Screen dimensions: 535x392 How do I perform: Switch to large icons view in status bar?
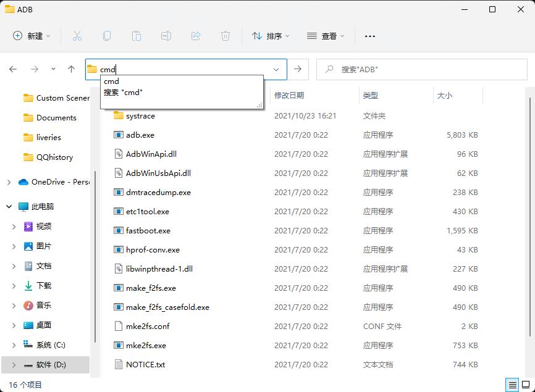[x=526, y=385]
